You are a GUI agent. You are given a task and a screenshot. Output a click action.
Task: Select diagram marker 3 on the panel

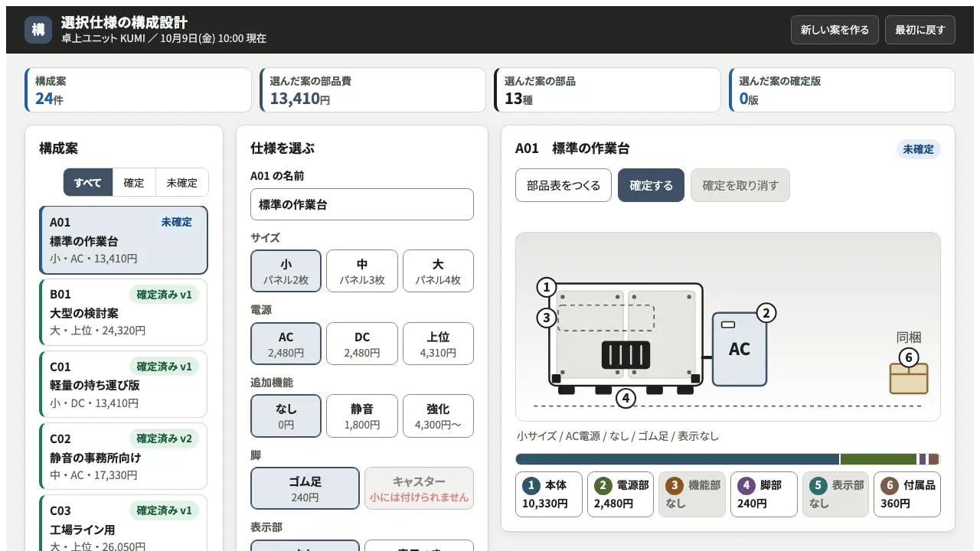(x=546, y=318)
